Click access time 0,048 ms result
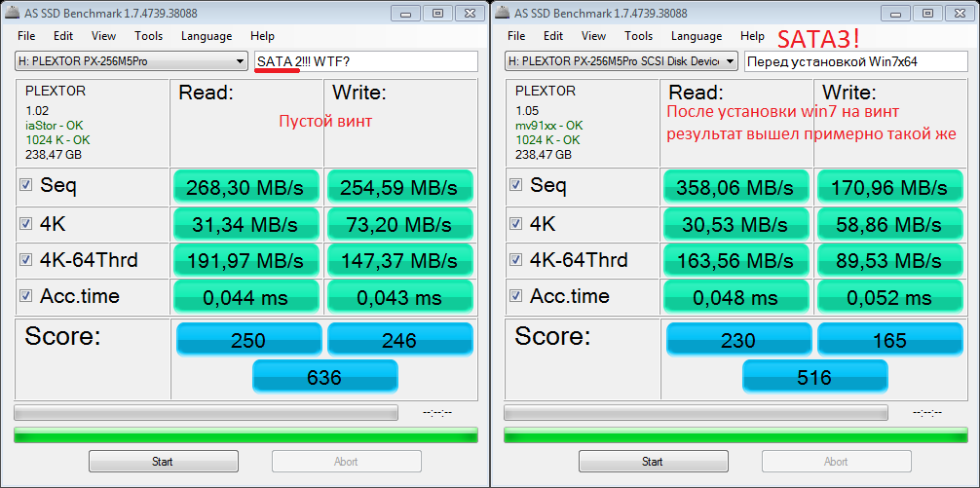 736,296
